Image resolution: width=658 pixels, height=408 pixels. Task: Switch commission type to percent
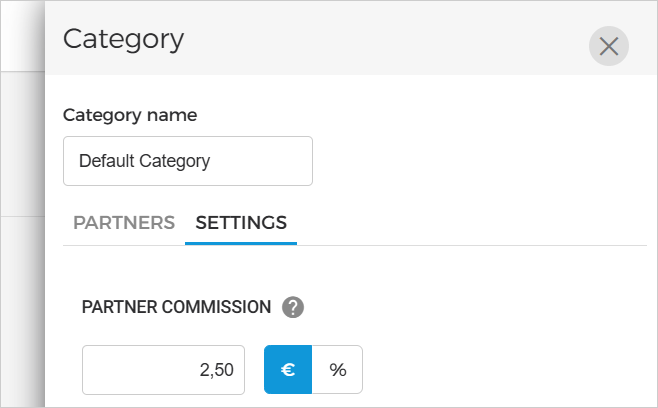click(338, 370)
